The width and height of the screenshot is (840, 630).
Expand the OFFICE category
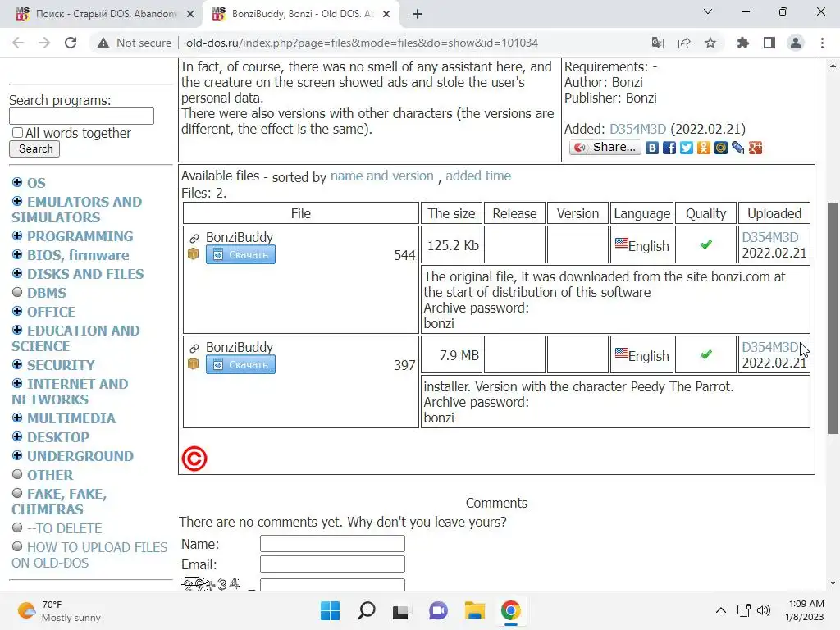pos(17,311)
